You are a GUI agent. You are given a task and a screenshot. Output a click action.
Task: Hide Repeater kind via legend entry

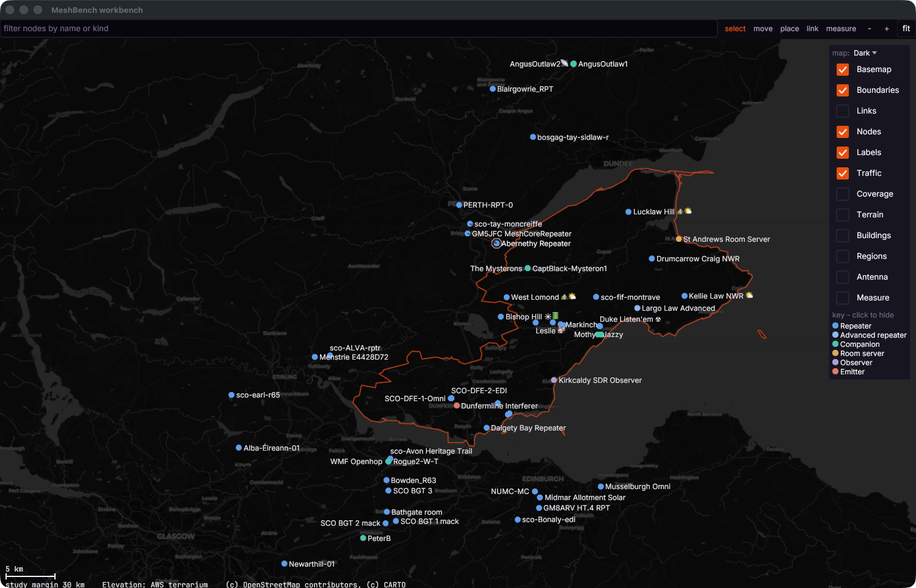click(852, 326)
